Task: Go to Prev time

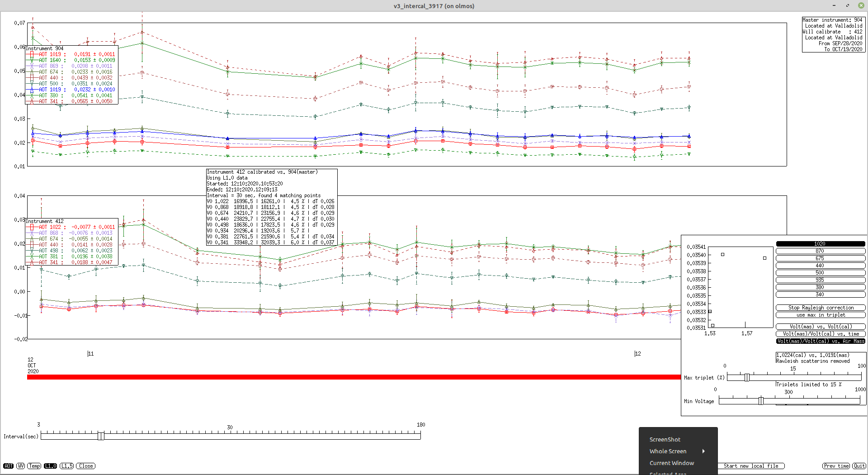Action: [836, 466]
